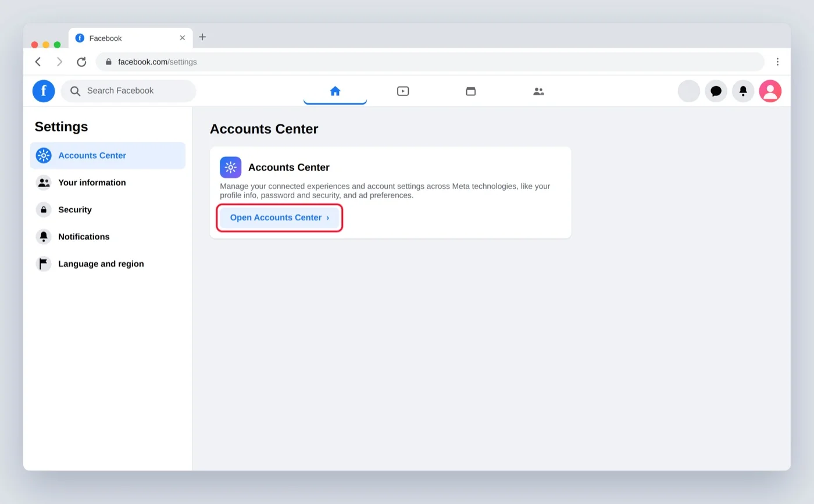Click the yellow minimize window button
The height and width of the screenshot is (504, 814).
coord(46,45)
